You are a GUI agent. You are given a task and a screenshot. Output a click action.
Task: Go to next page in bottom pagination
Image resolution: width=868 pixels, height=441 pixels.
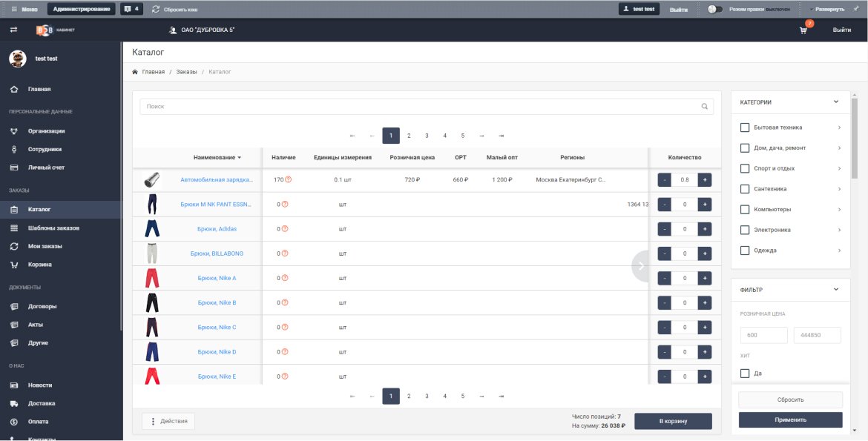[x=481, y=397]
